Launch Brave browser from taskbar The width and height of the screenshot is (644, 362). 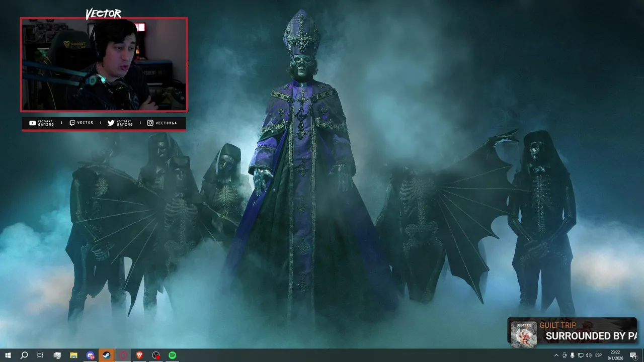[x=139, y=355]
